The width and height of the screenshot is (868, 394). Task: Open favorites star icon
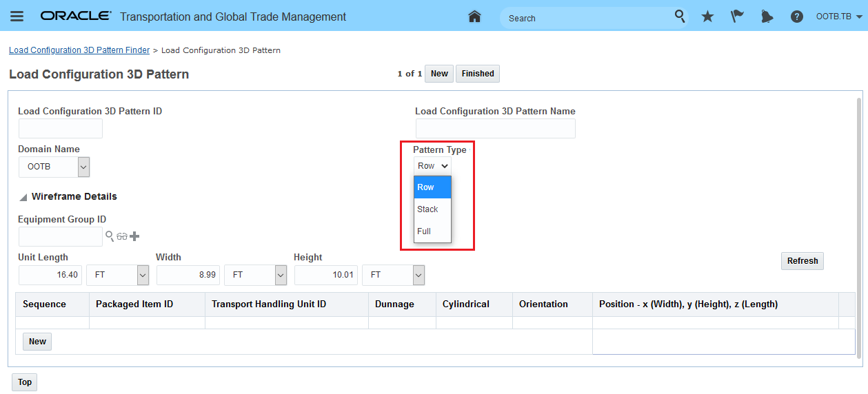707,17
